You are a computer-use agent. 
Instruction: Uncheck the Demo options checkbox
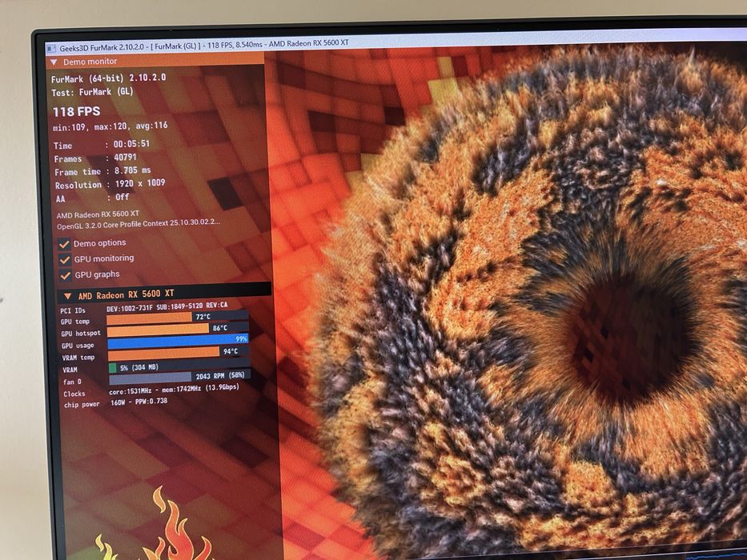click(x=64, y=245)
